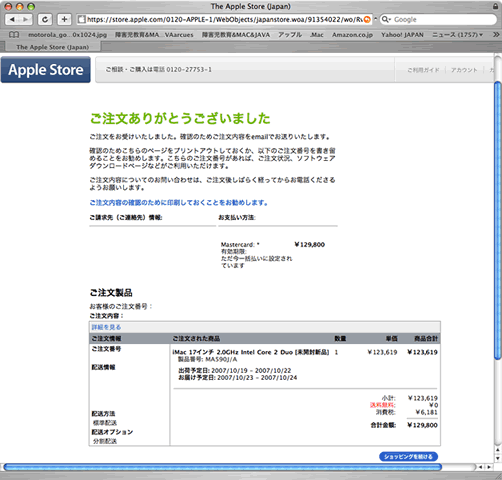The width and height of the screenshot is (502, 480).
Task: Click the lock icon in title bar
Action: [x=495, y=6]
